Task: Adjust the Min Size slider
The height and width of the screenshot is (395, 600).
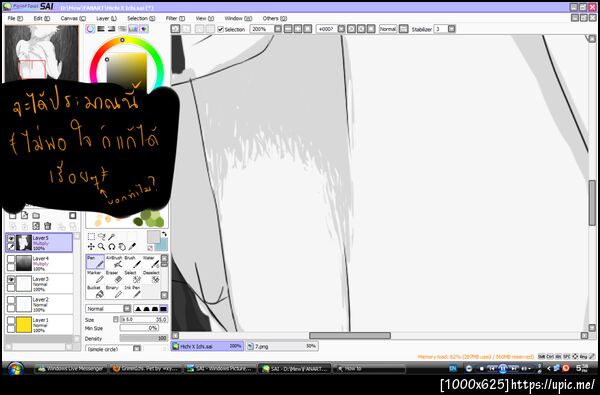Action: pyautogui.click(x=139, y=328)
